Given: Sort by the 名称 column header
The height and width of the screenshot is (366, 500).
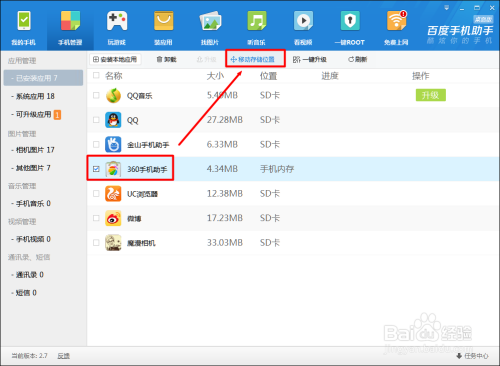Looking at the screenshot, I should (114, 76).
